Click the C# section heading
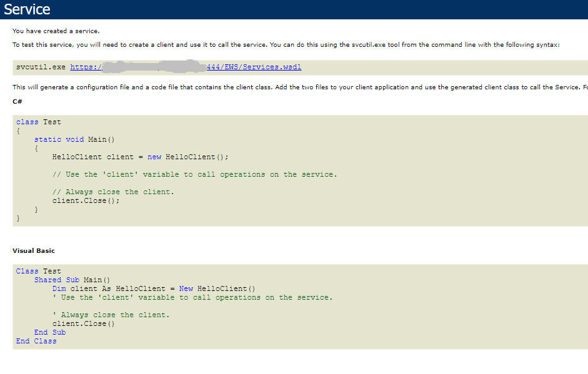 coord(18,101)
